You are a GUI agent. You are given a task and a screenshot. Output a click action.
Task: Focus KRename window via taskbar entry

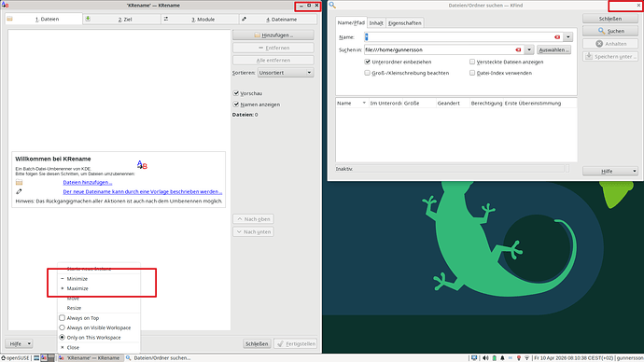(90, 358)
